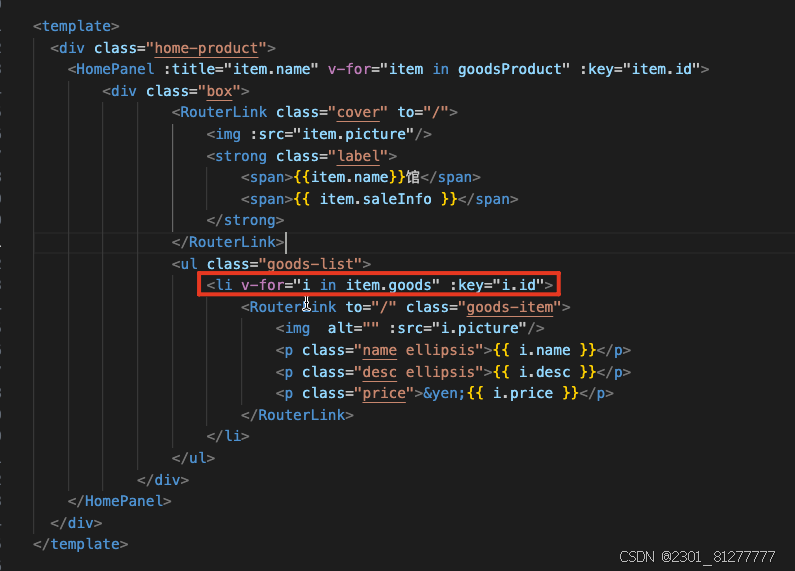Click the img :src="item.picture" line
This screenshot has height=571, width=795.
[319, 134]
